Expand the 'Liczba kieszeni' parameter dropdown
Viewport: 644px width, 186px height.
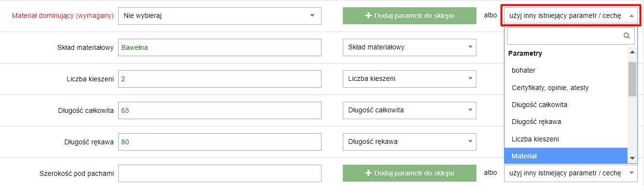tap(409, 79)
